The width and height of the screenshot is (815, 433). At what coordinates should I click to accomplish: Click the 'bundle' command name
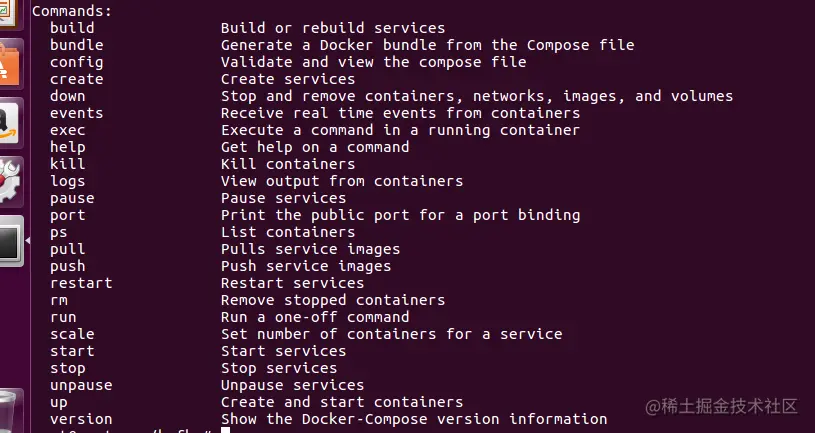tap(76, 45)
